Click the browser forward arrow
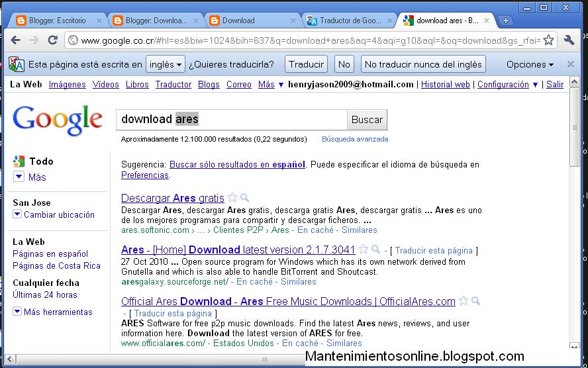The image size is (588, 368). pyautogui.click(x=34, y=40)
